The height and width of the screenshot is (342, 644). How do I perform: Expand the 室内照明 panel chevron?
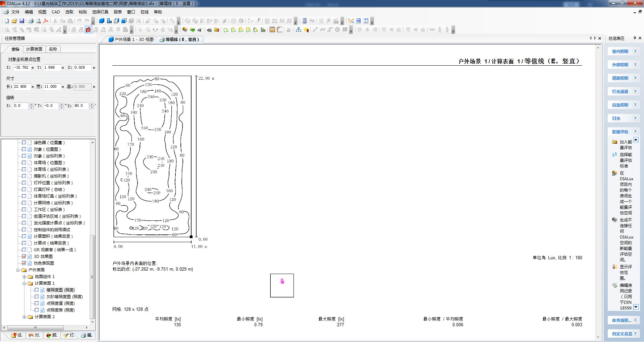click(x=635, y=51)
